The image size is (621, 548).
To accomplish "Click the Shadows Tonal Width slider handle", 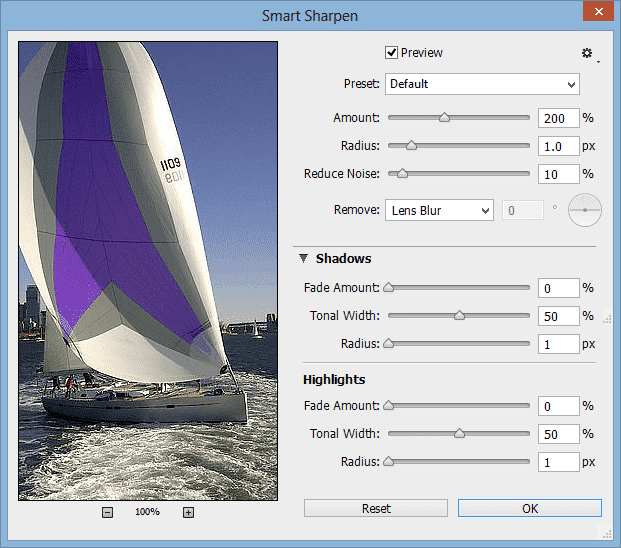I will pyautogui.click(x=459, y=315).
